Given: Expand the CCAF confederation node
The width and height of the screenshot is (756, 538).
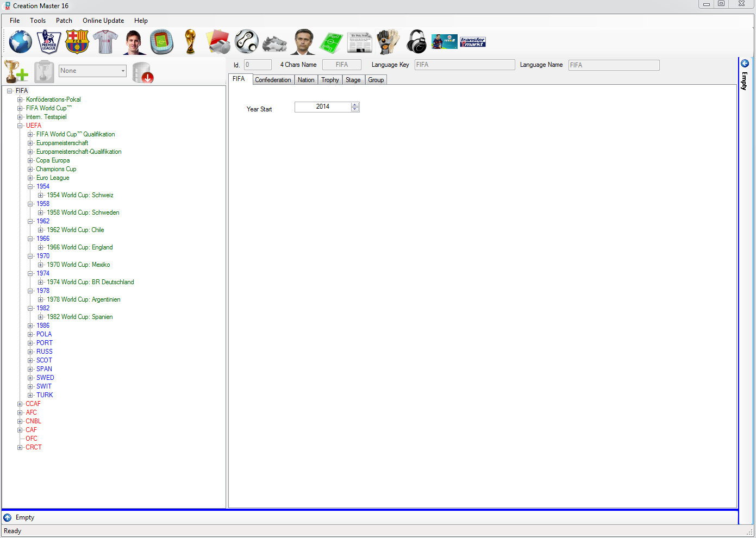Looking at the screenshot, I should coord(20,404).
